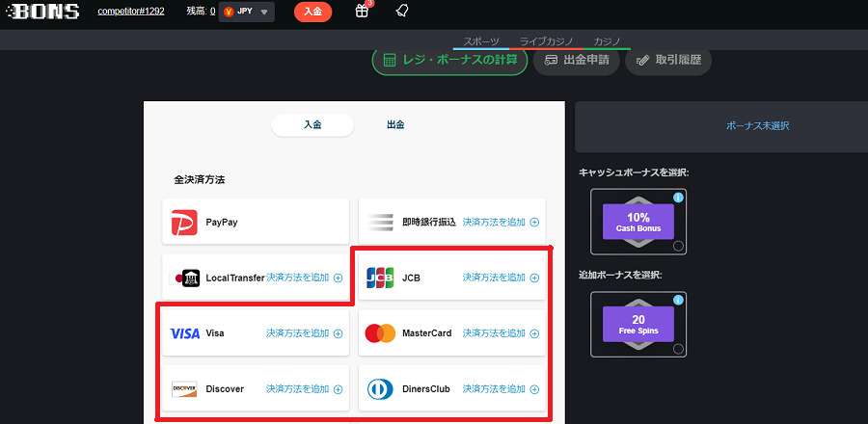Image resolution: width=868 pixels, height=424 pixels.
Task: Click plus icon in JCB row
Action: 534,278
